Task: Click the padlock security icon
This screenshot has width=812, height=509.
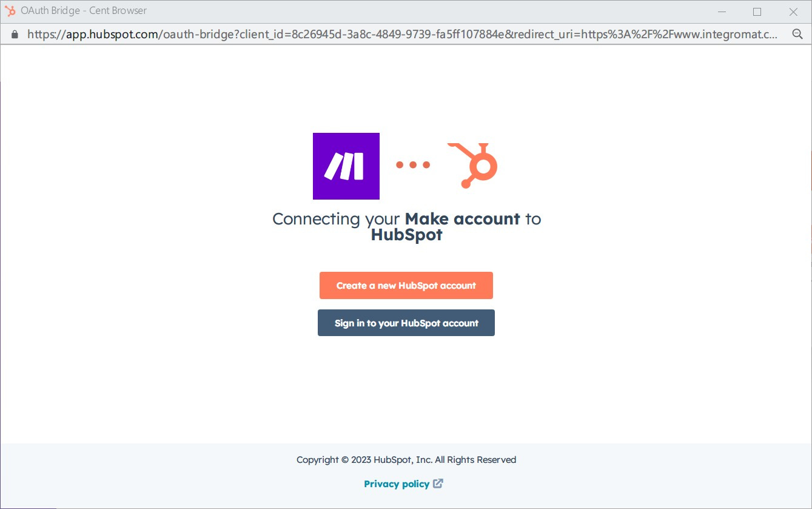Action: tap(15, 35)
